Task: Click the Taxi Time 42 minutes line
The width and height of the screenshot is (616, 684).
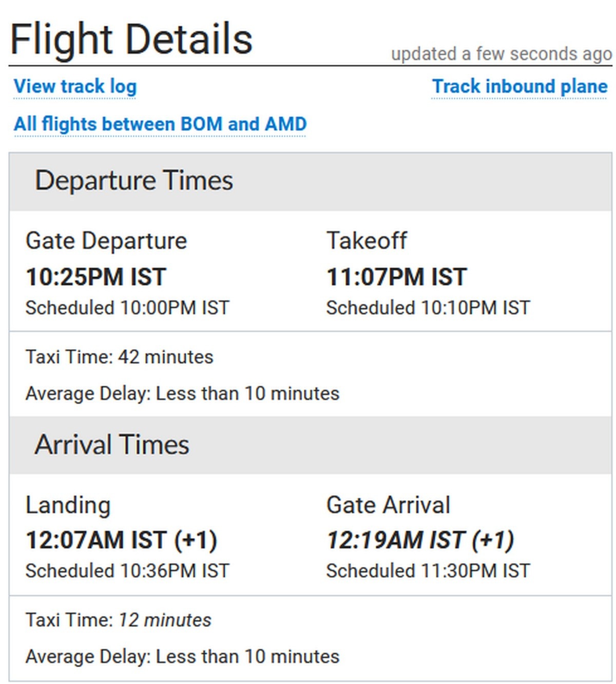Action: [119, 357]
